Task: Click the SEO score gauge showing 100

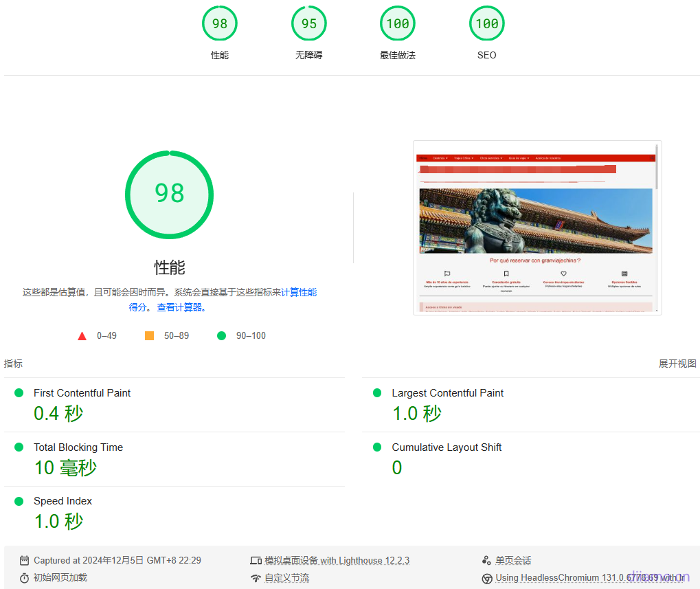Action: click(x=486, y=24)
